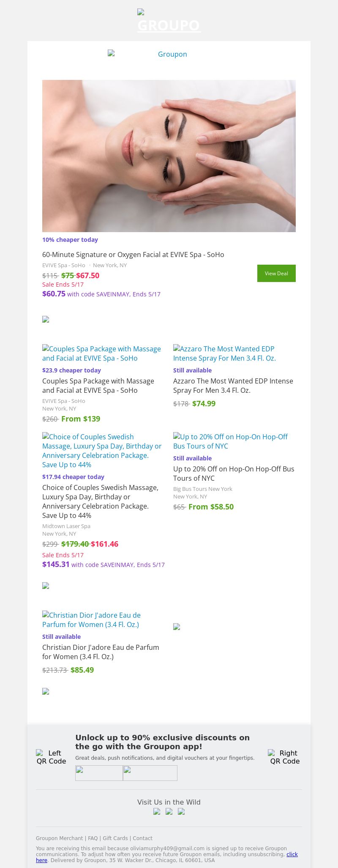
Task: Click the Groupon logo image link
Action: point(169,54)
